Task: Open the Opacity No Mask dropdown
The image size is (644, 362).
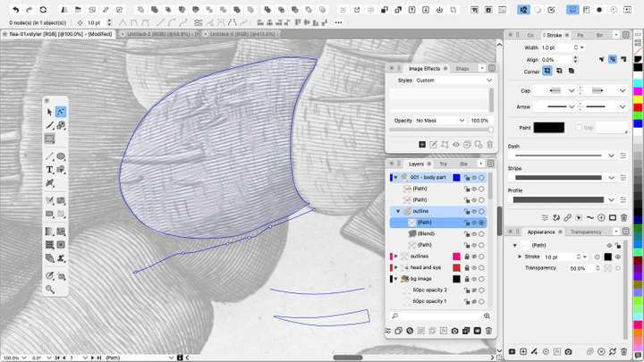Action: coord(440,121)
